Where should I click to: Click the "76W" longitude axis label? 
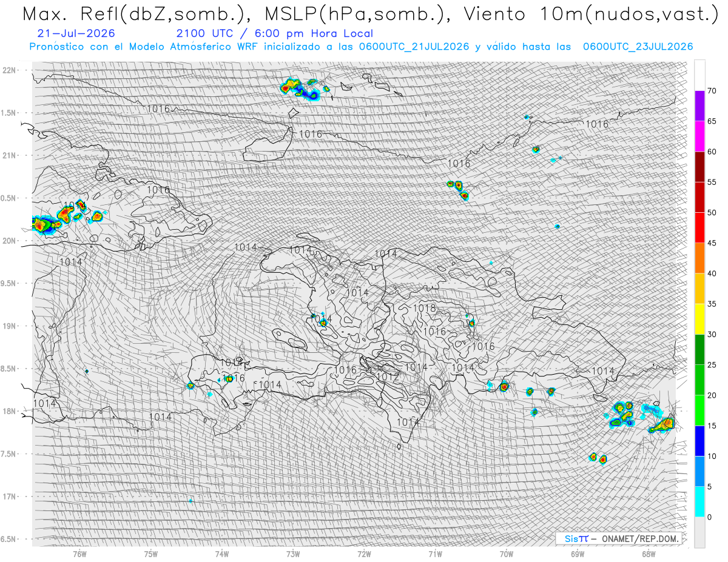[80, 554]
